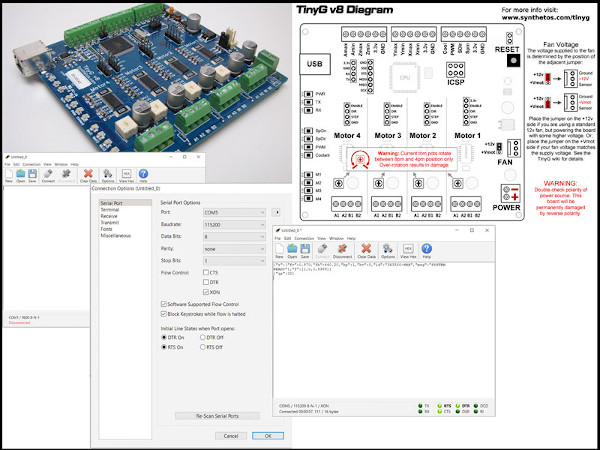Click Disconnect icon in the connected COM5 window

(x=342, y=251)
